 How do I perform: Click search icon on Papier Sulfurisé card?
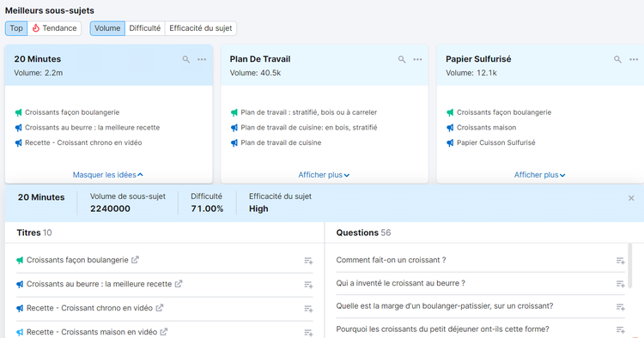pos(617,59)
